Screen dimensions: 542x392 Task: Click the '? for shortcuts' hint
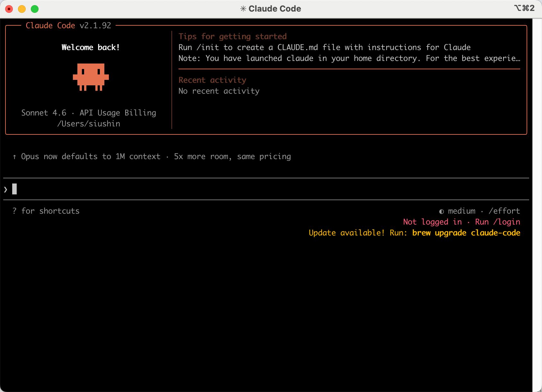(46, 211)
